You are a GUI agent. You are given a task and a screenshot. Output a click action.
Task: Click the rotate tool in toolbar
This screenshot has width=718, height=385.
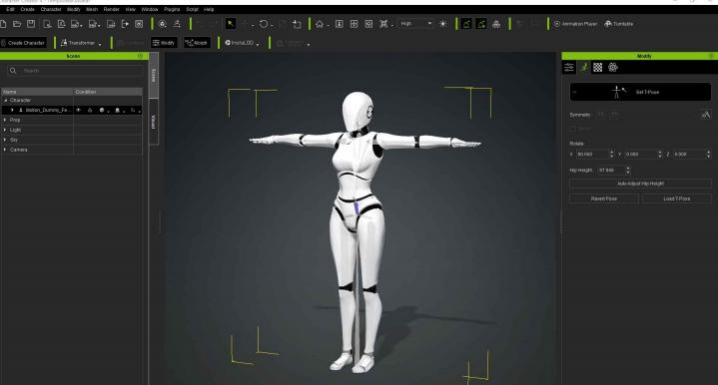264,24
